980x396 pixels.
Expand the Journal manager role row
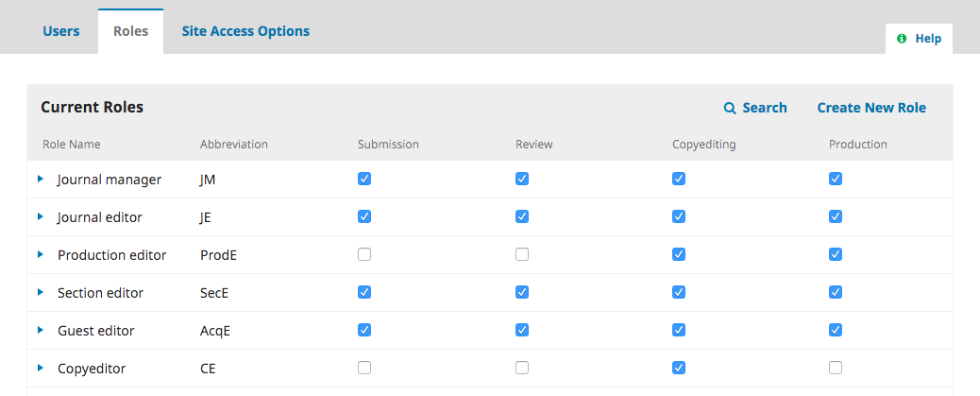(41, 179)
